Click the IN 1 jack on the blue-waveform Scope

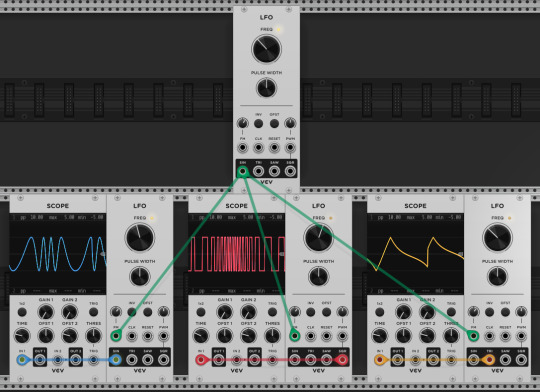(22, 360)
